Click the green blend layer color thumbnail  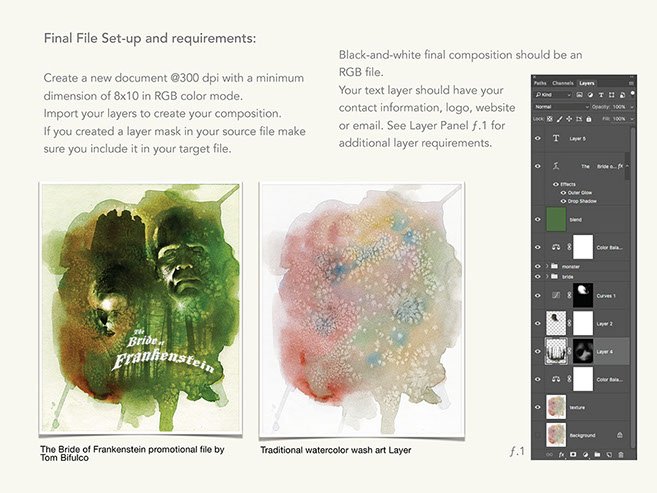click(x=557, y=219)
